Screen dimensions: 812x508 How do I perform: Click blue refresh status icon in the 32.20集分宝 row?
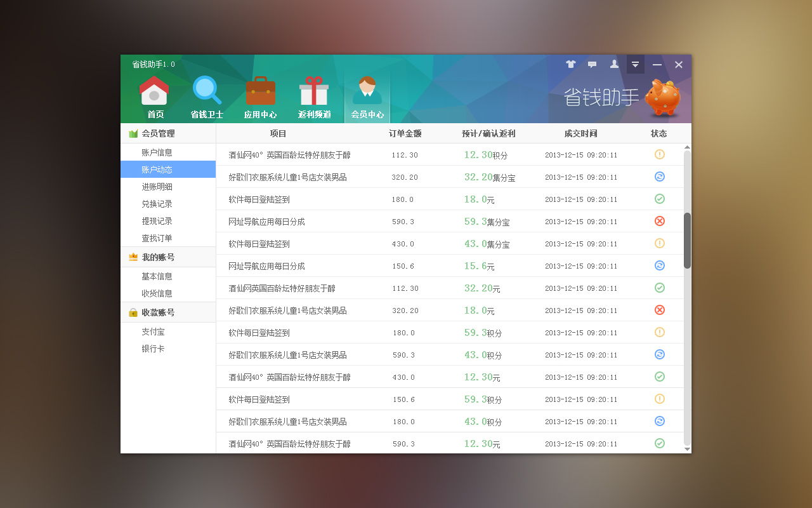tap(660, 177)
